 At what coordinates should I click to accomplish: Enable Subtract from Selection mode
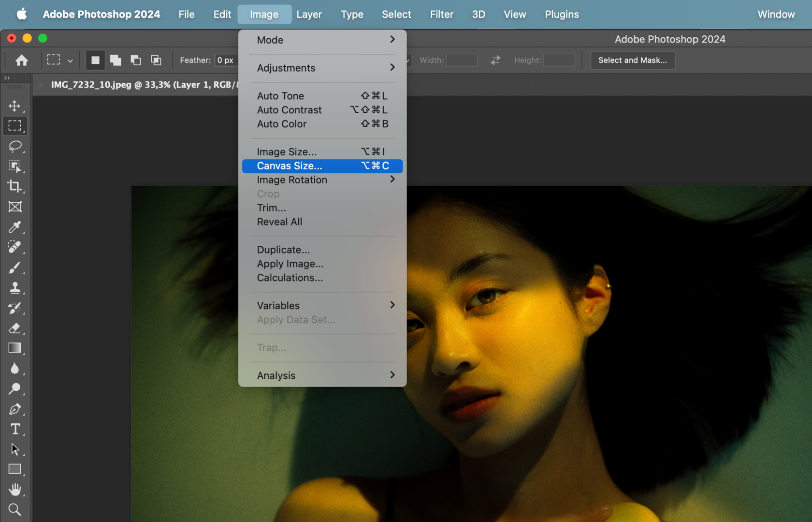tap(136, 60)
